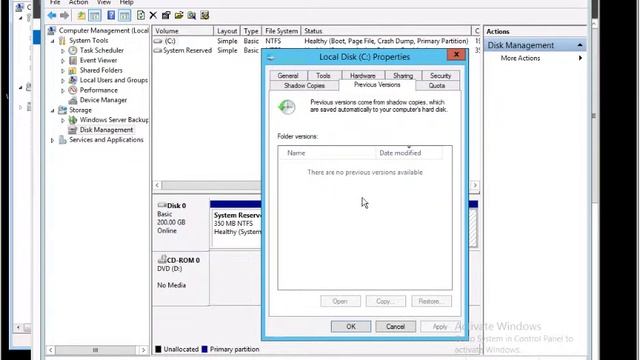Open the Help menu

pos(126,2)
